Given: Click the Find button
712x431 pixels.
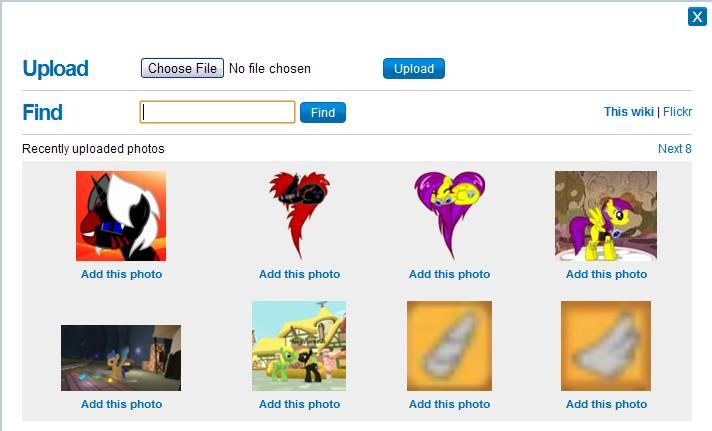Looking at the screenshot, I should 323,113.
